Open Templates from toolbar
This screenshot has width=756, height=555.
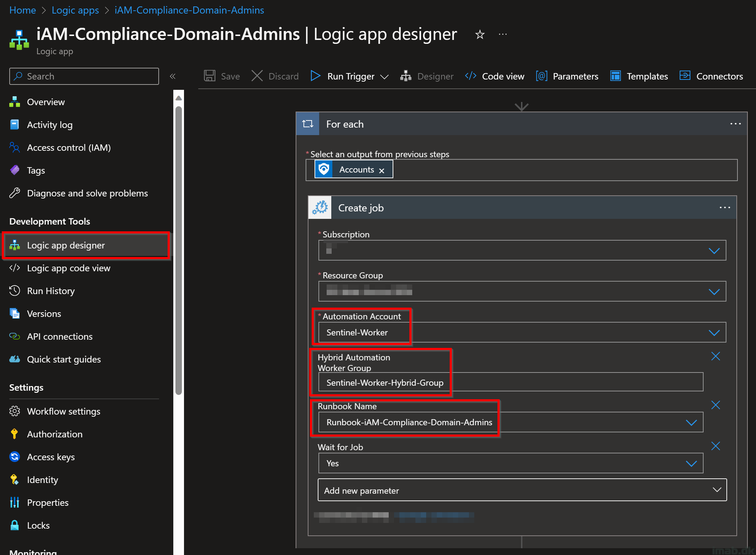[x=639, y=76]
